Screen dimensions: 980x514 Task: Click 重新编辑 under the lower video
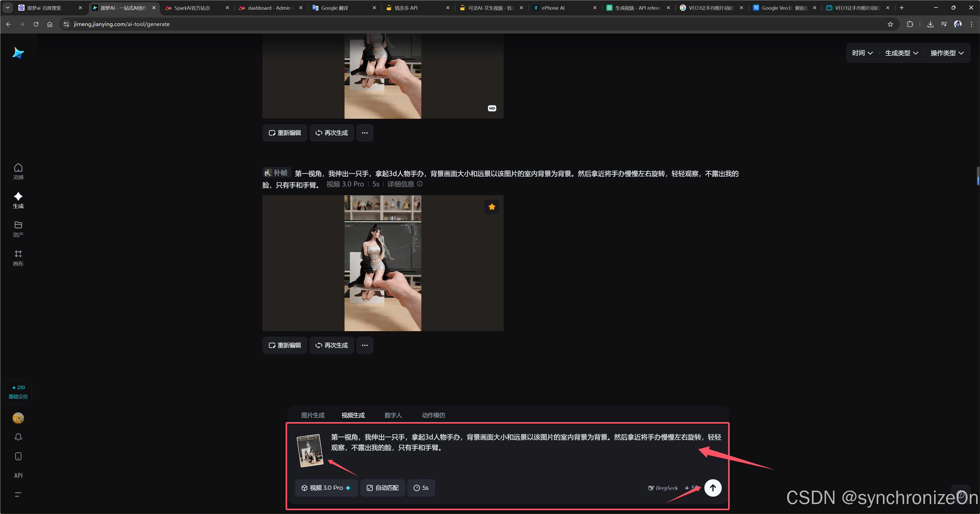point(285,345)
